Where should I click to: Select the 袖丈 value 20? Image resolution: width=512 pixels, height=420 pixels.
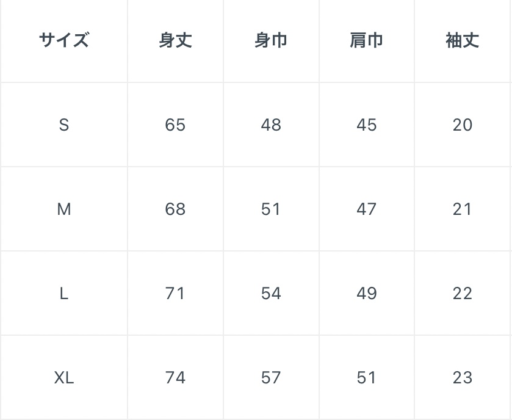[463, 125]
